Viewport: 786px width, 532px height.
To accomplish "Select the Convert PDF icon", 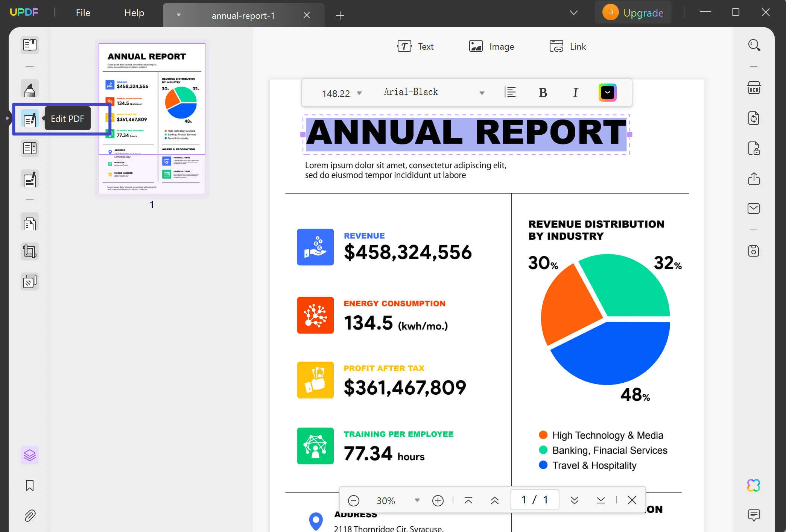I will pyautogui.click(x=754, y=118).
